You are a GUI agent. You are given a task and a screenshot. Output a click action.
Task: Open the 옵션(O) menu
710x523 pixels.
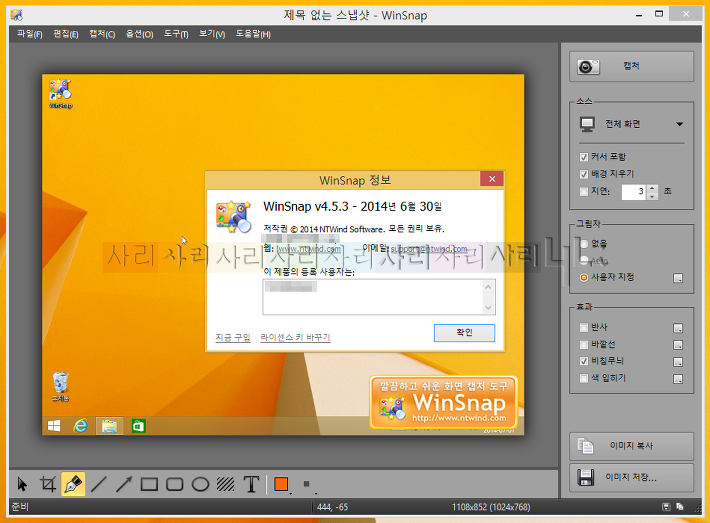point(139,34)
